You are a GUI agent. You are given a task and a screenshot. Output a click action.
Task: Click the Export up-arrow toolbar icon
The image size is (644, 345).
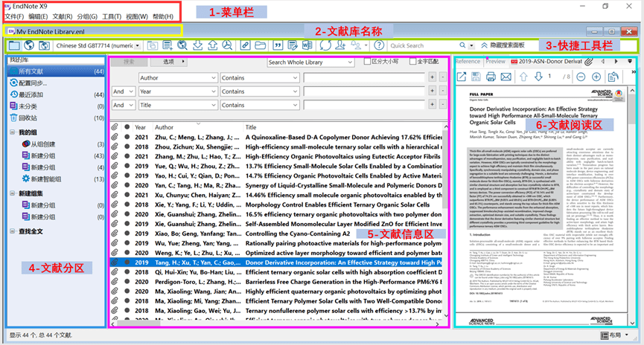tap(212, 45)
